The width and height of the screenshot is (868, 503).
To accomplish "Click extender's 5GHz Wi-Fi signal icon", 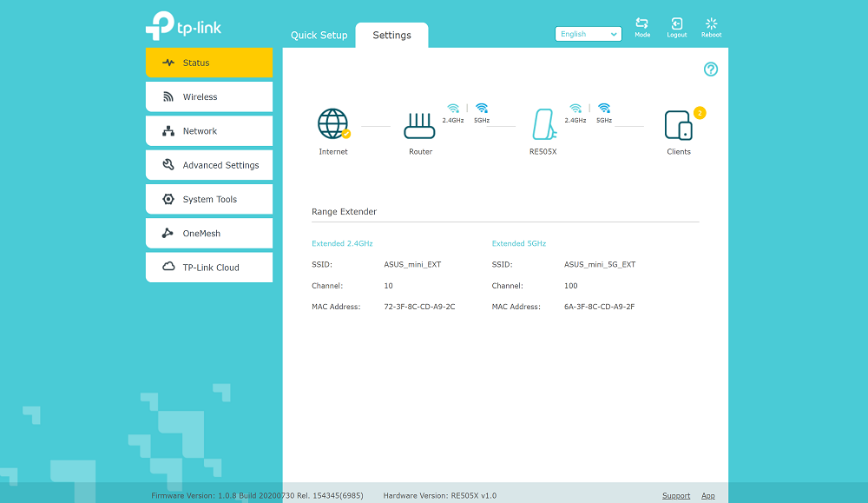I will click(x=604, y=108).
